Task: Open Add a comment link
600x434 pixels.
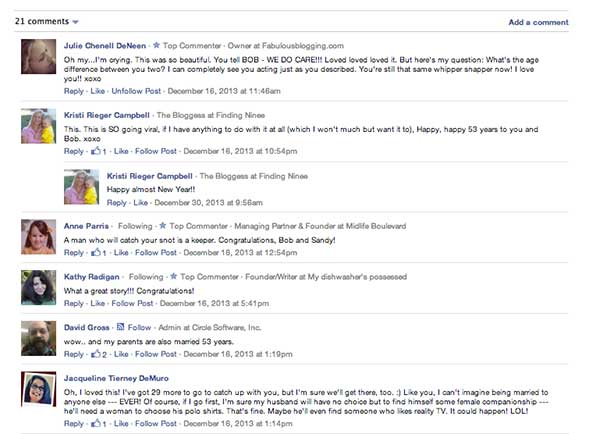Action: click(538, 22)
